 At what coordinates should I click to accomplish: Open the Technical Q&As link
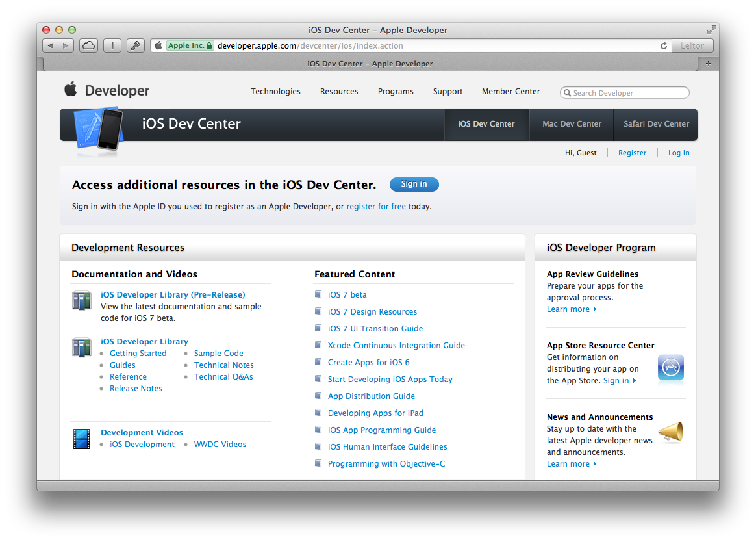[x=223, y=376]
